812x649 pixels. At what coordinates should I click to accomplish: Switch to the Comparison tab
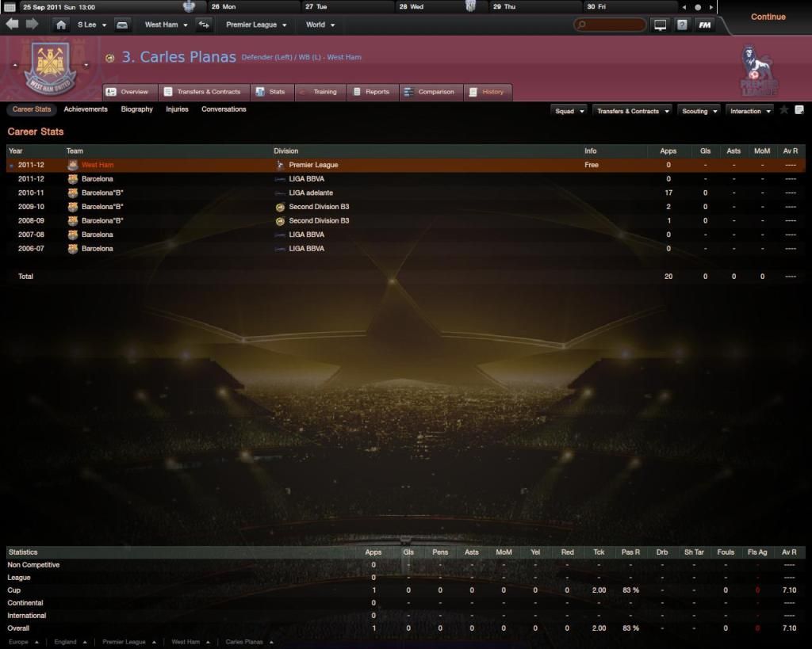point(431,92)
